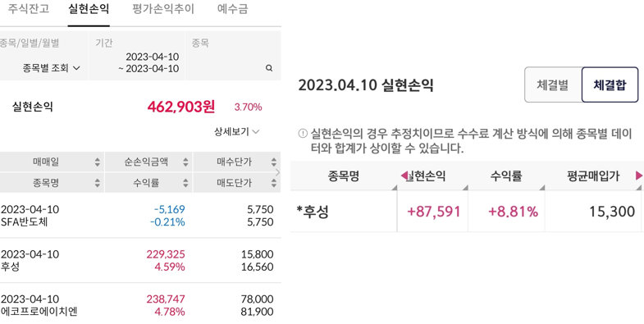Open the 종목별 조회 dropdown
Image resolution: width=644 pixels, height=324 pixels.
[52, 68]
